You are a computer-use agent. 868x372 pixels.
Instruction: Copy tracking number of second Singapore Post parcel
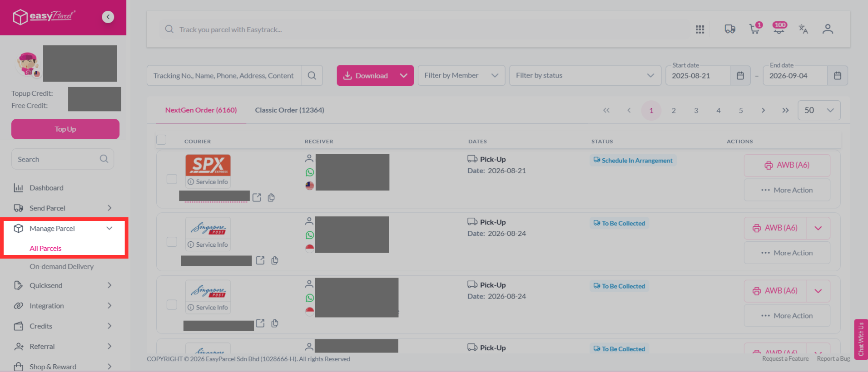coord(275,323)
